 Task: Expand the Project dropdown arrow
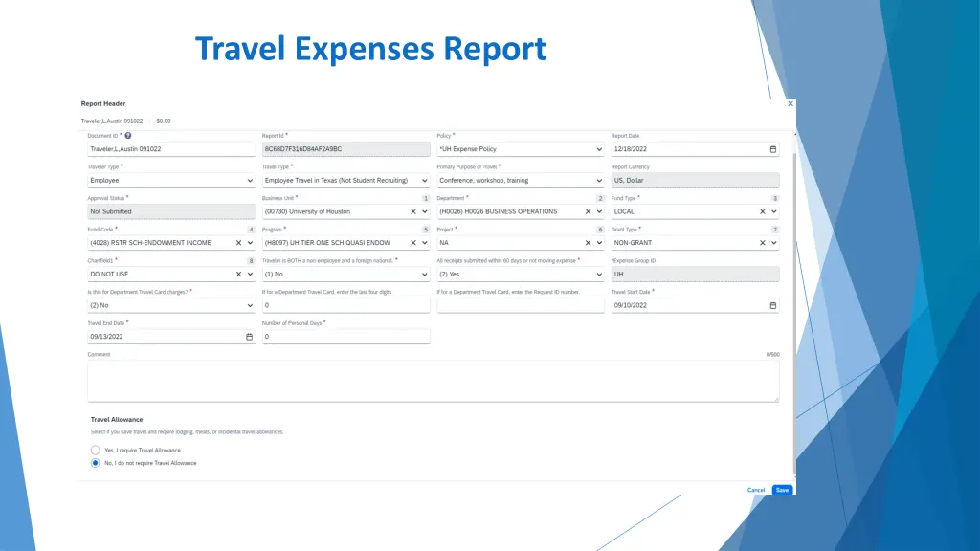599,243
